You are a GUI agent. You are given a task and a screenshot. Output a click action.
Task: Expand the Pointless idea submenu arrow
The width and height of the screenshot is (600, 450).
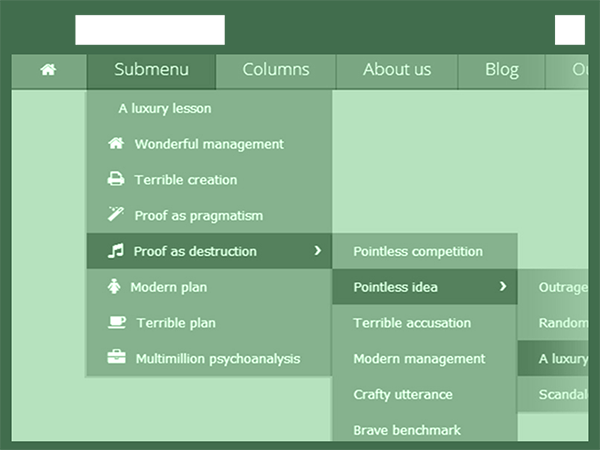coord(502,287)
